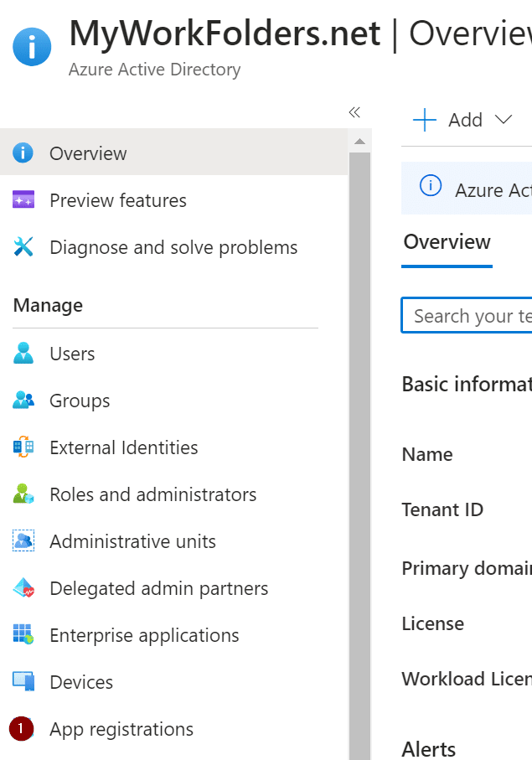Select the Roles and administrators icon

click(23, 494)
